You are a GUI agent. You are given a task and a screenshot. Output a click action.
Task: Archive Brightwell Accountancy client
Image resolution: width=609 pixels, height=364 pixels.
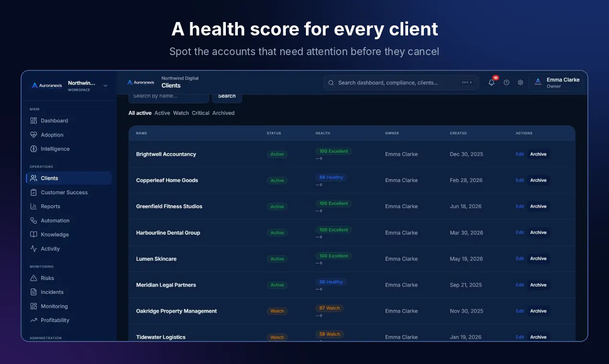click(x=538, y=154)
